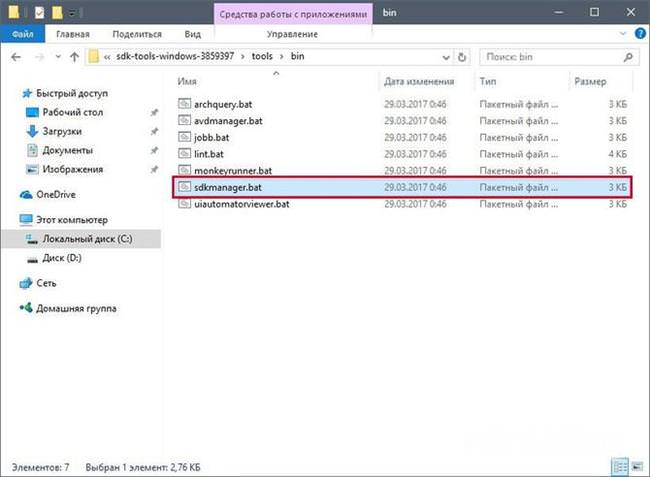Screen dimensions: 650x477
Task: Open Быстрый доступ in navigation pane
Action: [x=72, y=93]
